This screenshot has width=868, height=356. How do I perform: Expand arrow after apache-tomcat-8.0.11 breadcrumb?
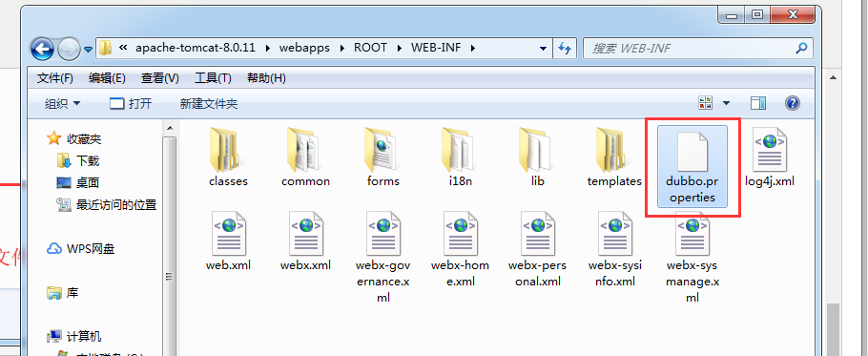click(268, 48)
